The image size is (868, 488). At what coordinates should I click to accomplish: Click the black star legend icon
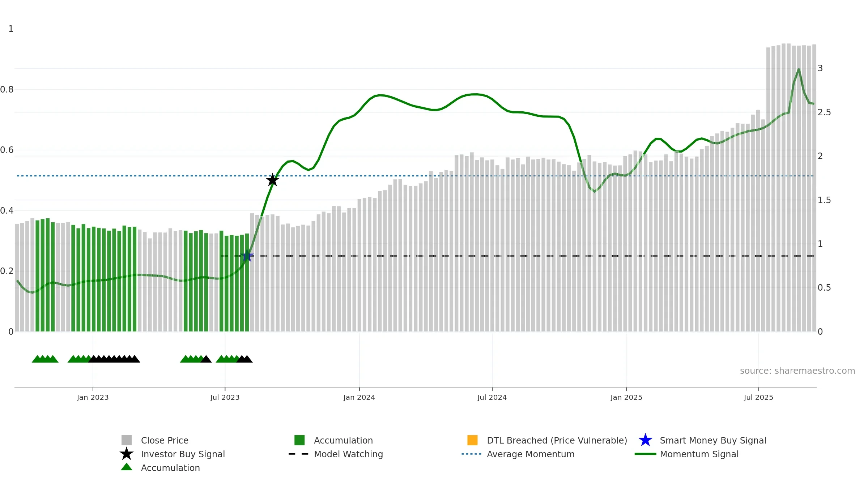click(x=127, y=454)
